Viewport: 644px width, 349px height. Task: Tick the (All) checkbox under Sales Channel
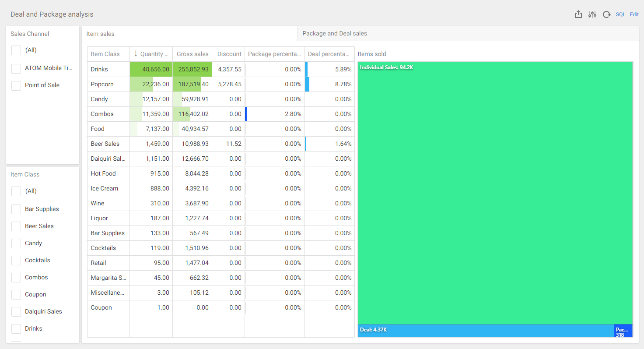click(x=16, y=50)
